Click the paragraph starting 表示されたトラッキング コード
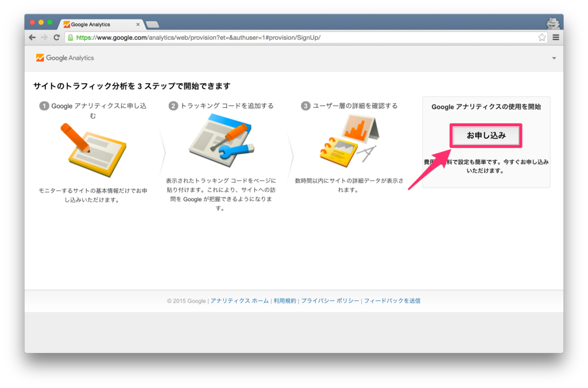 [221, 194]
